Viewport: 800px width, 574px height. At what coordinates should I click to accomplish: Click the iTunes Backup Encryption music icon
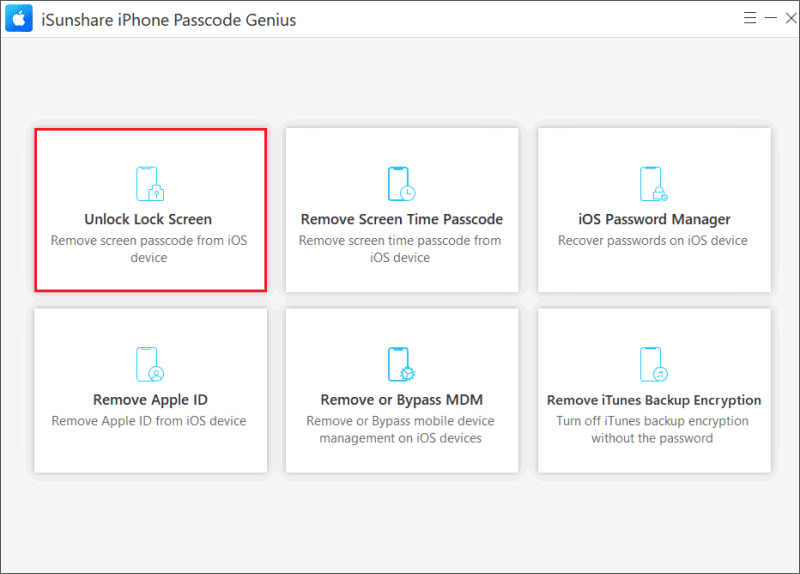654,365
